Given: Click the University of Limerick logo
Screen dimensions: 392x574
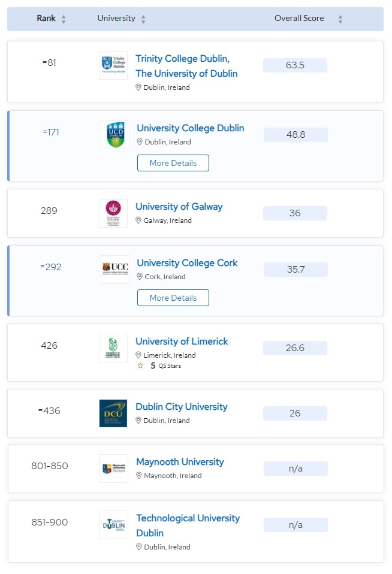Looking at the screenshot, I should click(x=114, y=347).
